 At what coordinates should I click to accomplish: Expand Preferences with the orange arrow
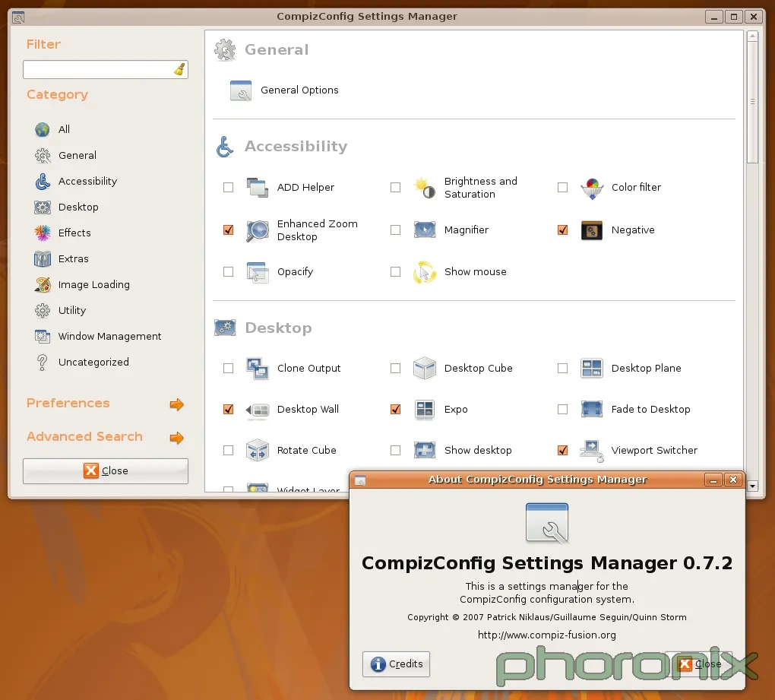click(176, 405)
